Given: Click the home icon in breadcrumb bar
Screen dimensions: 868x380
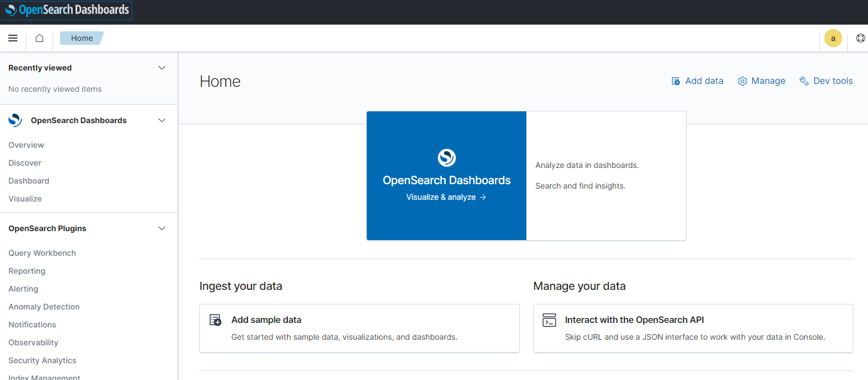Looking at the screenshot, I should pyautogui.click(x=39, y=38).
